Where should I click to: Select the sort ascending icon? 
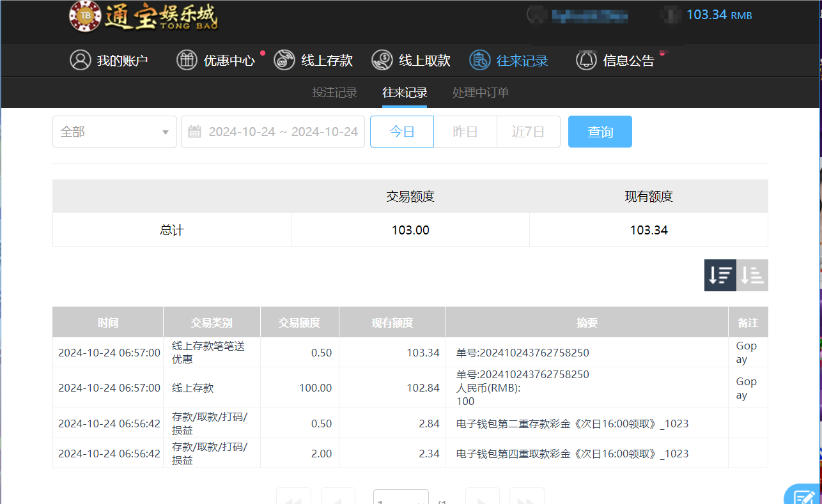[x=752, y=275]
